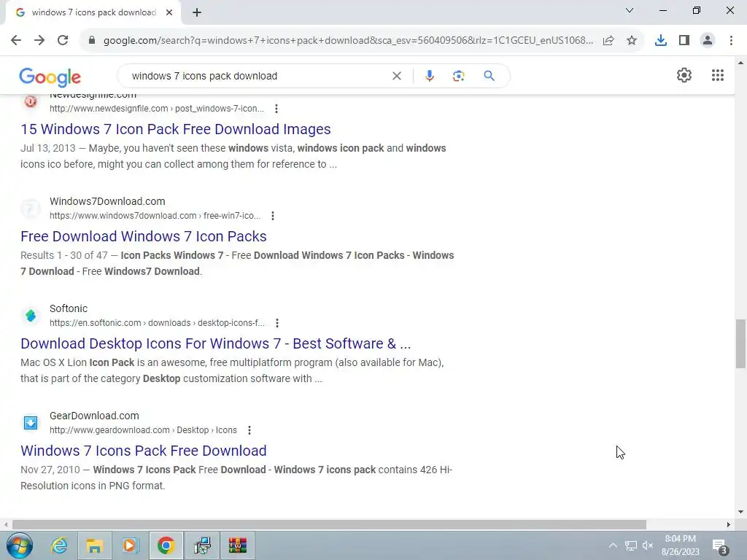
Task: Open Windows 7 Icons Pack Free Download link
Action: [144, 451]
